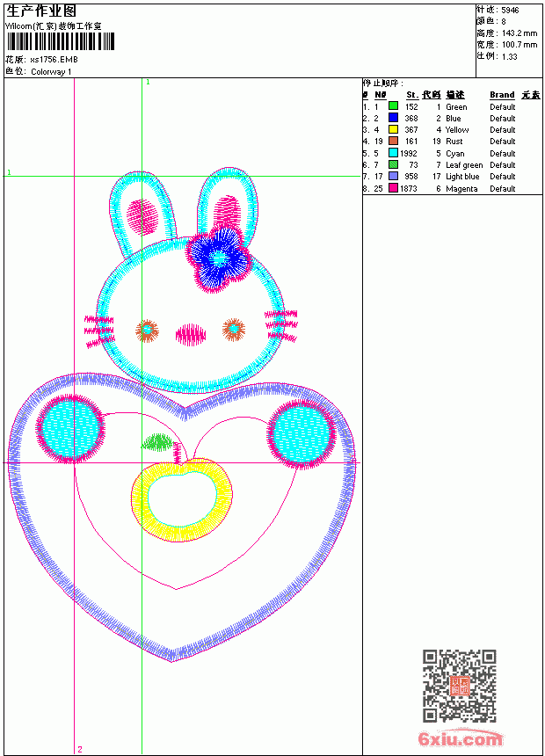Select the Cyan color swatch
Viewport: 545px width, 756px height.
coord(394,153)
